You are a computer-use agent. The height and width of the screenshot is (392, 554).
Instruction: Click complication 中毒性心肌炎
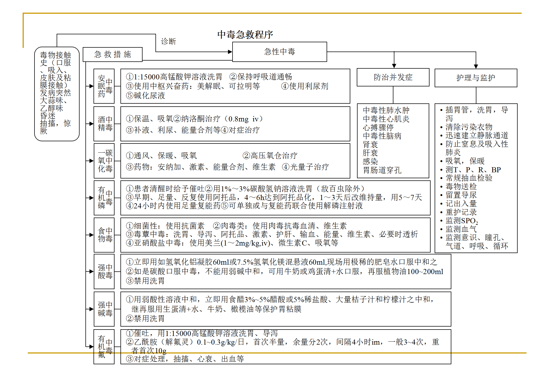point(386,119)
